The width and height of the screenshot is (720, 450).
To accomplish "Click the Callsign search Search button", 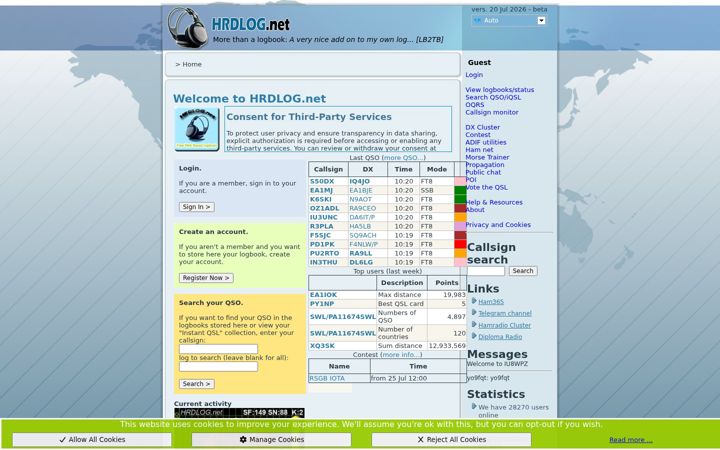I will click(523, 271).
